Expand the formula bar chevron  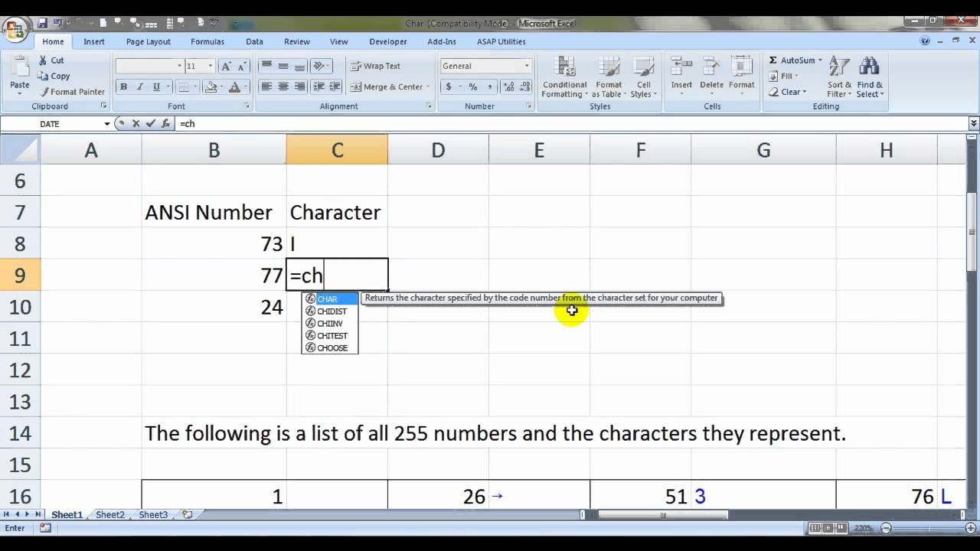(x=974, y=123)
